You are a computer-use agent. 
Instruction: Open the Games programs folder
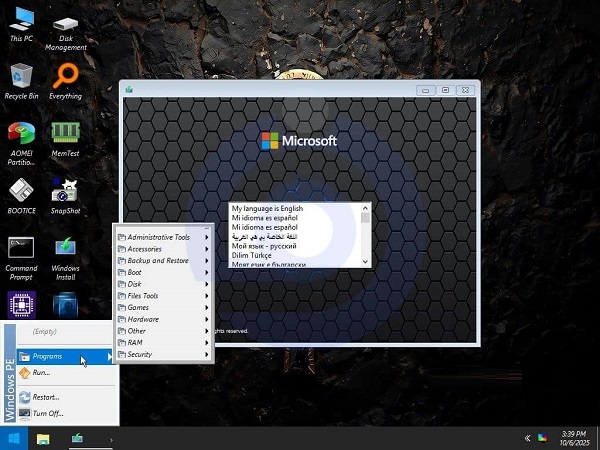tap(164, 308)
